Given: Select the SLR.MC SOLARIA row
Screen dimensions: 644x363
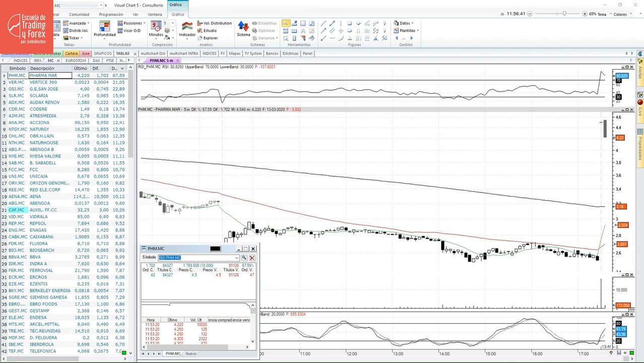Looking at the screenshot, I should 63,96.
